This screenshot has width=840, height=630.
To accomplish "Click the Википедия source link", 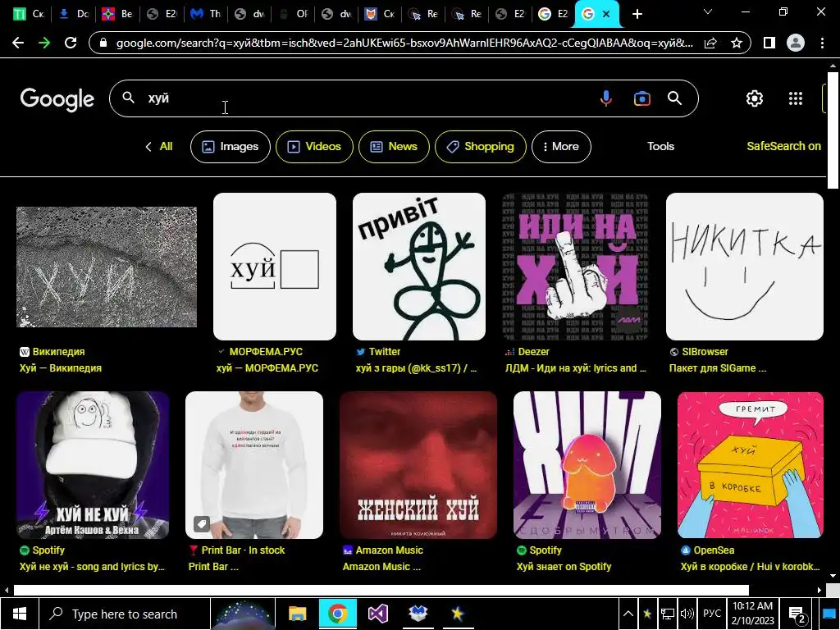I will point(58,352).
